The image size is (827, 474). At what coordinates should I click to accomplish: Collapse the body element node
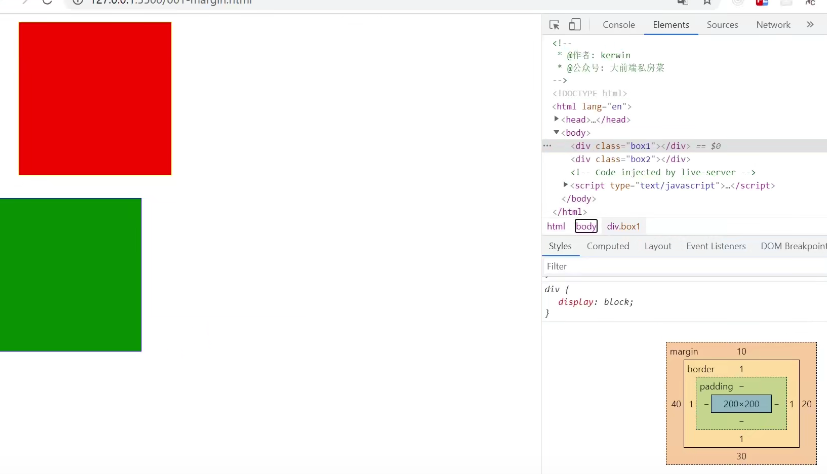point(556,132)
